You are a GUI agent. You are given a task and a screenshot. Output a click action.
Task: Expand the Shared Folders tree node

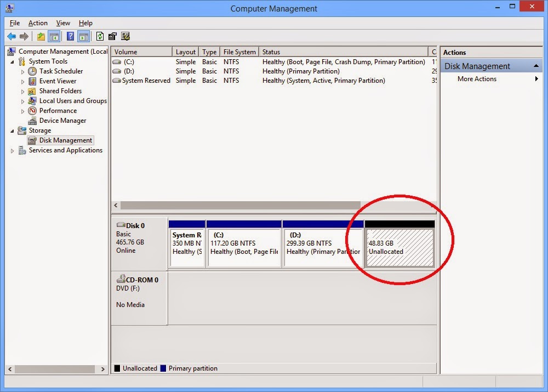(22, 92)
